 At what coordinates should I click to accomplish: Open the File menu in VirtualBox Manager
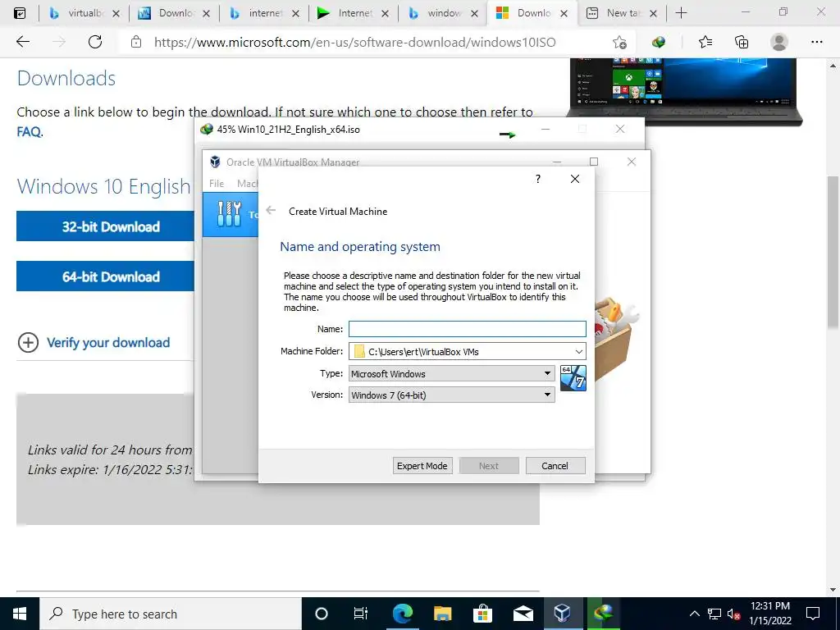[217, 183]
